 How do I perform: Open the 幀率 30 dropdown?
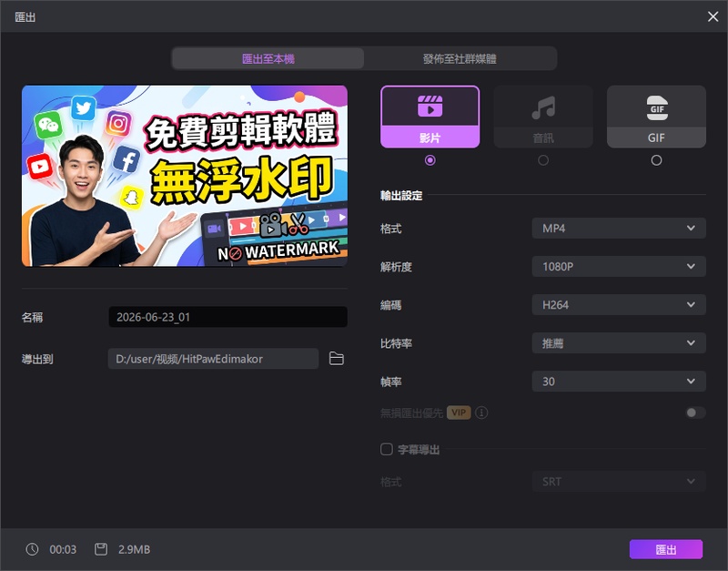tap(619, 382)
